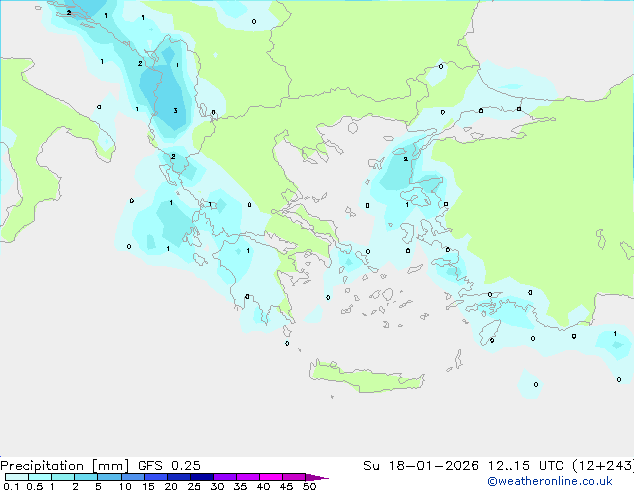Click the 15–20 mm legend color swatch
The height and width of the screenshot is (490, 634).
(156, 477)
